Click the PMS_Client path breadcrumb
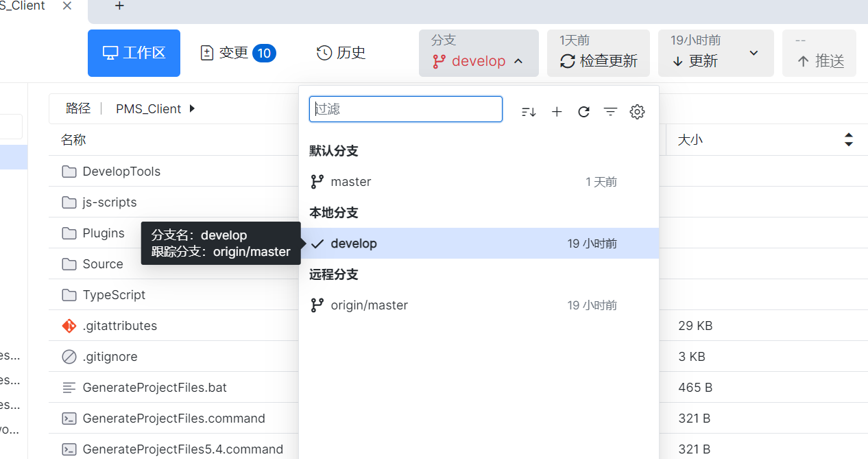Image resolution: width=868 pixels, height=459 pixels. [148, 108]
